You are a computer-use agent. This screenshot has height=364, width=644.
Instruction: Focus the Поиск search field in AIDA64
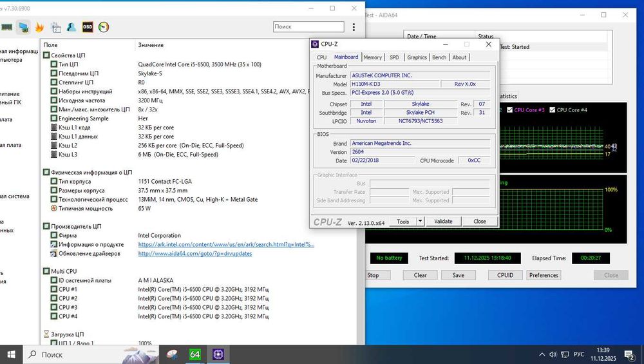click(308, 26)
